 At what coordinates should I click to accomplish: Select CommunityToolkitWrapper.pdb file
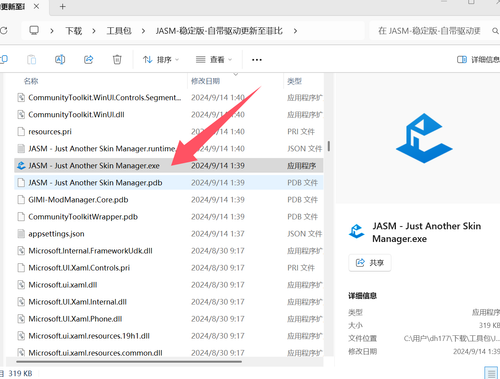click(x=169, y=217)
